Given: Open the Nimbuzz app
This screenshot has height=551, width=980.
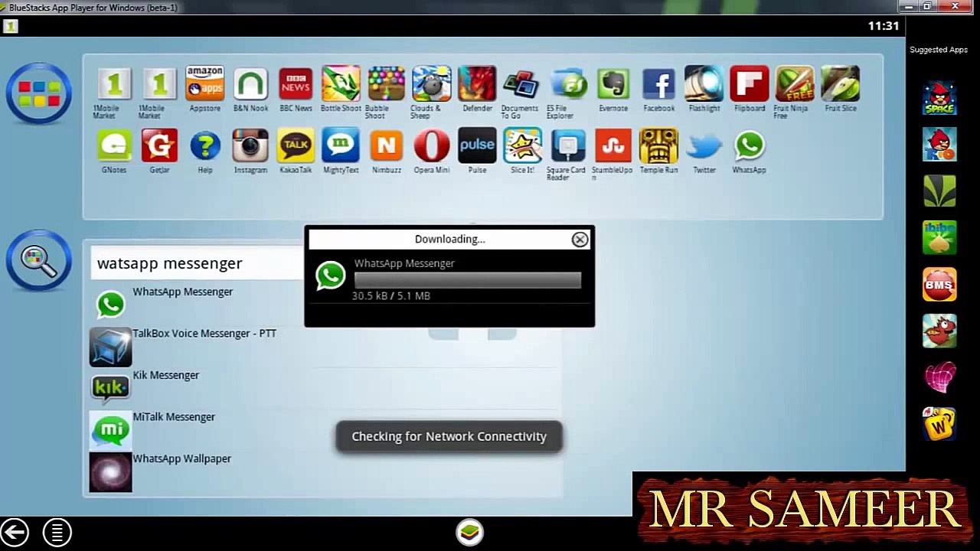Looking at the screenshot, I should [x=387, y=145].
